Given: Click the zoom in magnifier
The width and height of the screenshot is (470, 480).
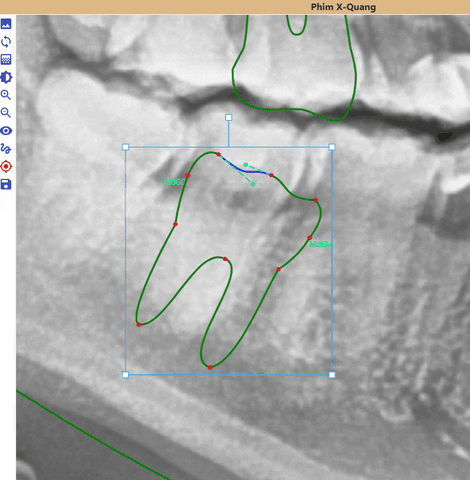Looking at the screenshot, I should (6, 95).
